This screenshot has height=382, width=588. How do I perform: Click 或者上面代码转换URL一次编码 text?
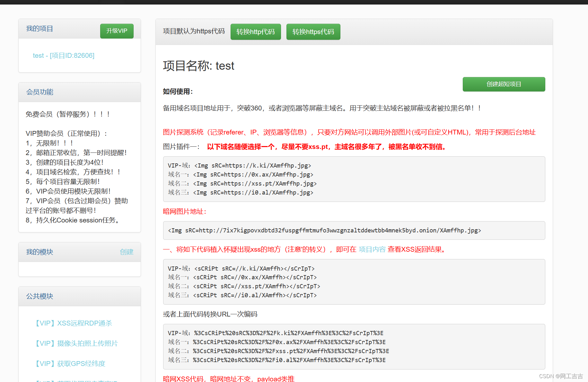coord(210,314)
